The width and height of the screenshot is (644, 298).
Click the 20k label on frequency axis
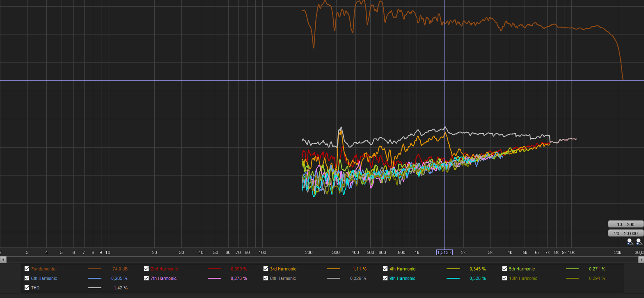tap(617, 252)
